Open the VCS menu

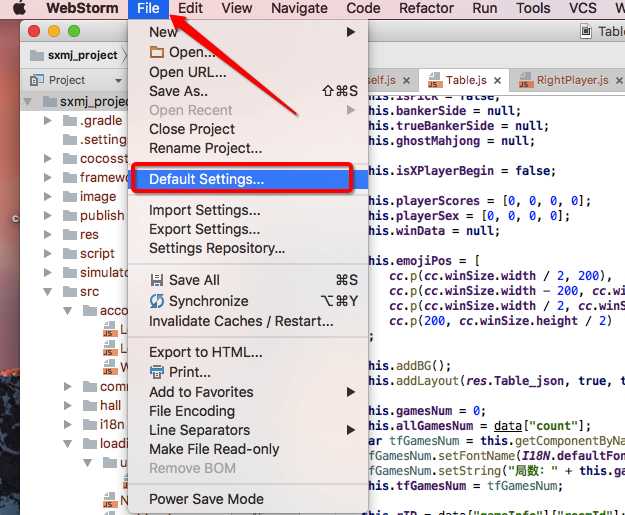click(583, 8)
